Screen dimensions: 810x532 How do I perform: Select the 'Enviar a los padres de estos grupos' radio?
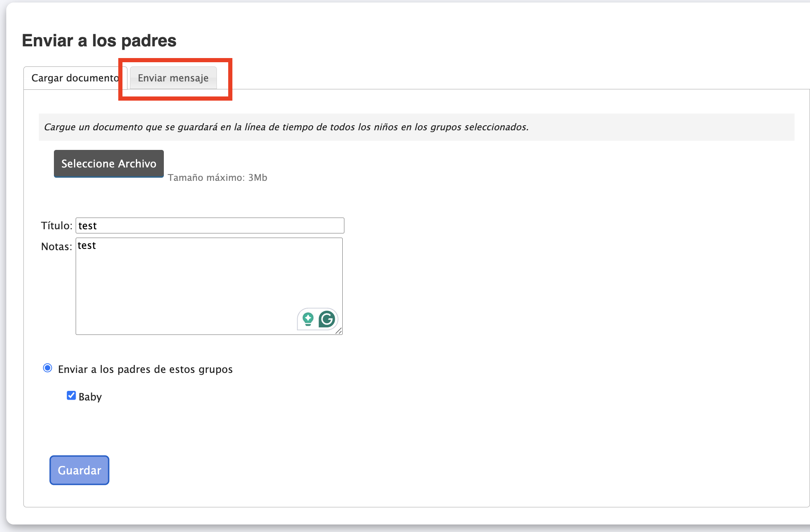(x=48, y=368)
